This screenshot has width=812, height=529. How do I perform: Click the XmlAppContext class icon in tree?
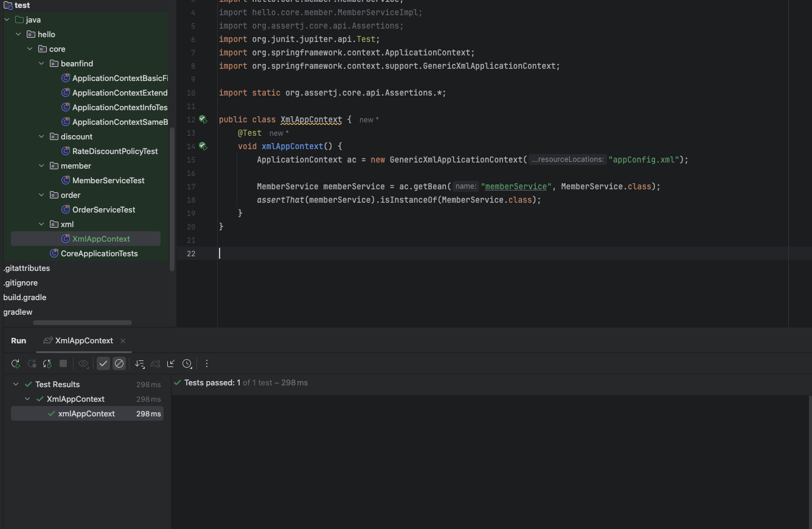click(66, 239)
